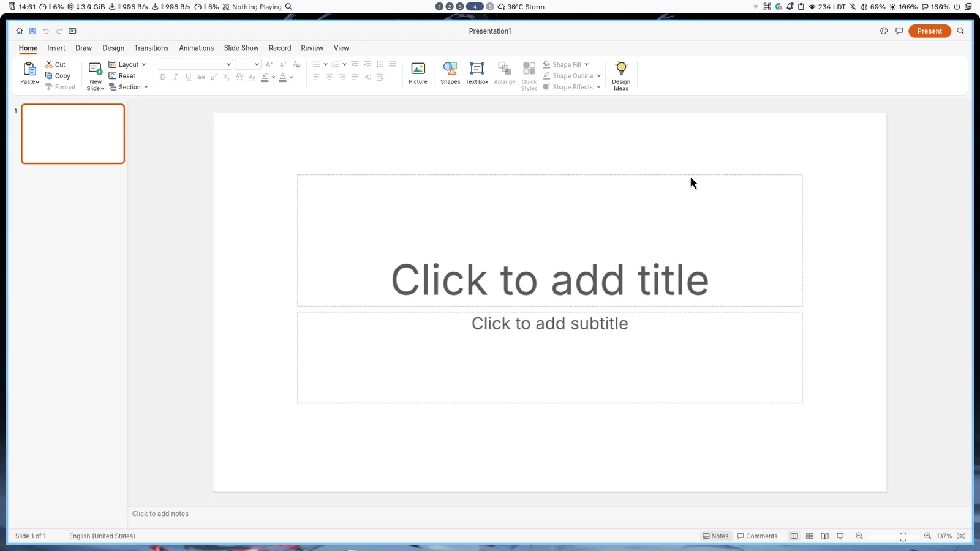Click zoom in magnifier in status bar
Image resolution: width=980 pixels, height=551 pixels.
[x=928, y=536]
